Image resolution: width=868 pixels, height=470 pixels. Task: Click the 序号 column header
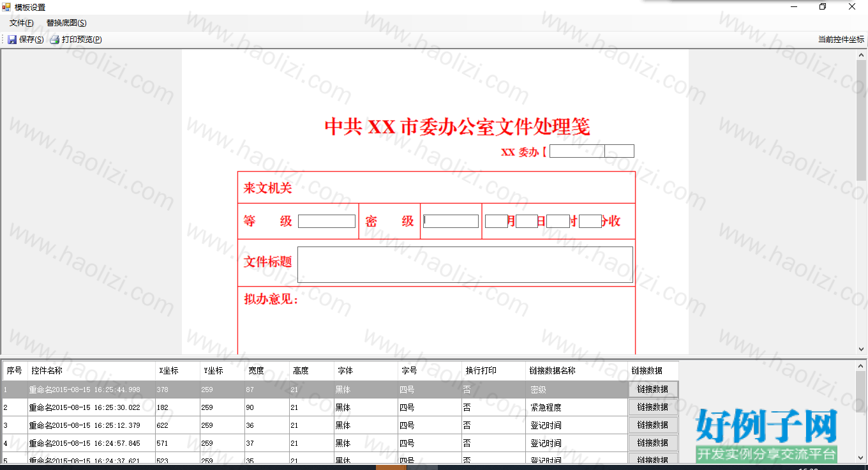pyautogui.click(x=15, y=370)
